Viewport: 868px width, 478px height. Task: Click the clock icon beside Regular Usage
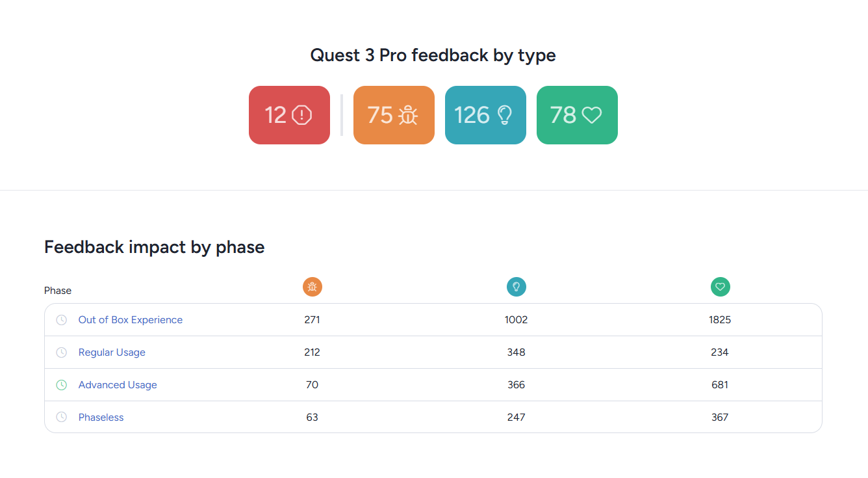coord(61,352)
